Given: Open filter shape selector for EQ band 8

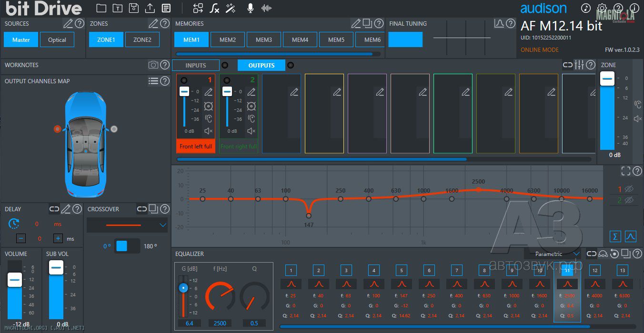Looking at the screenshot, I should point(484,284).
